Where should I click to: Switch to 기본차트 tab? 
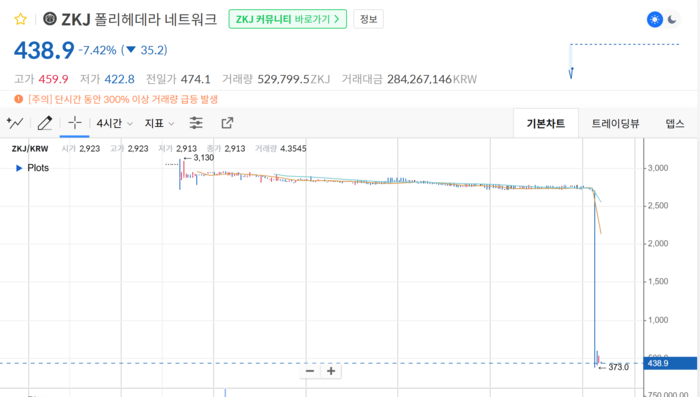tap(546, 123)
